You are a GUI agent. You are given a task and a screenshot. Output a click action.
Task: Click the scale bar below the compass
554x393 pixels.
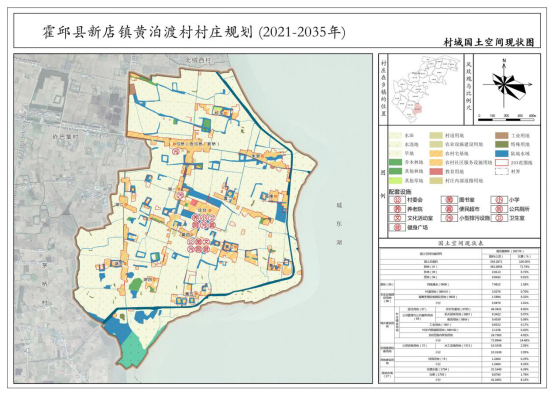point(507,118)
